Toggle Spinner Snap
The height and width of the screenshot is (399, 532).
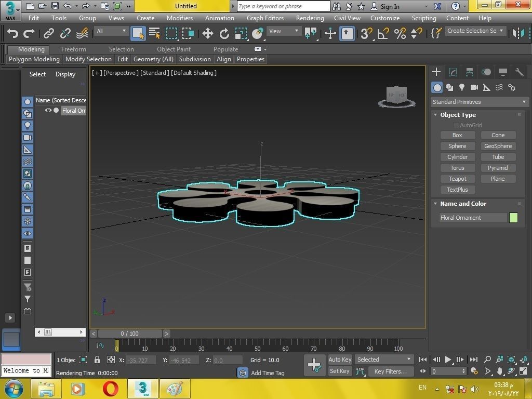coord(416,33)
